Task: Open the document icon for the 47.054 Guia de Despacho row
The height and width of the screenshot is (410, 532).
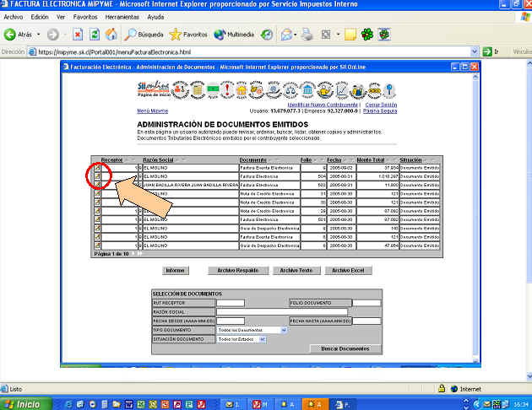Action: [x=97, y=245]
